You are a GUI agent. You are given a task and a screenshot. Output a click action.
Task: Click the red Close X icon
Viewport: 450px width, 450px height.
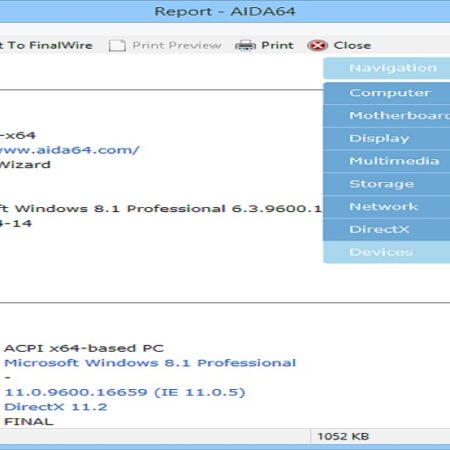[318, 45]
